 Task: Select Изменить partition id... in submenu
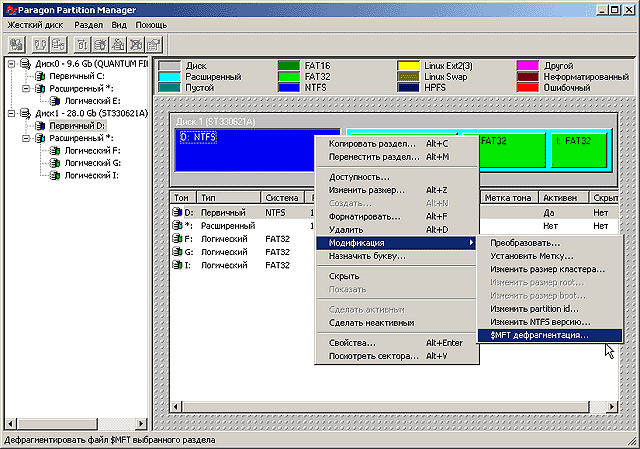[549, 309]
